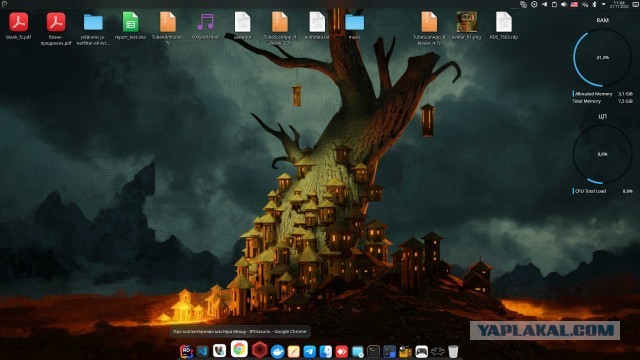Open the application launcher in top-left corner
The image size is (640, 360).
pos(4,4)
